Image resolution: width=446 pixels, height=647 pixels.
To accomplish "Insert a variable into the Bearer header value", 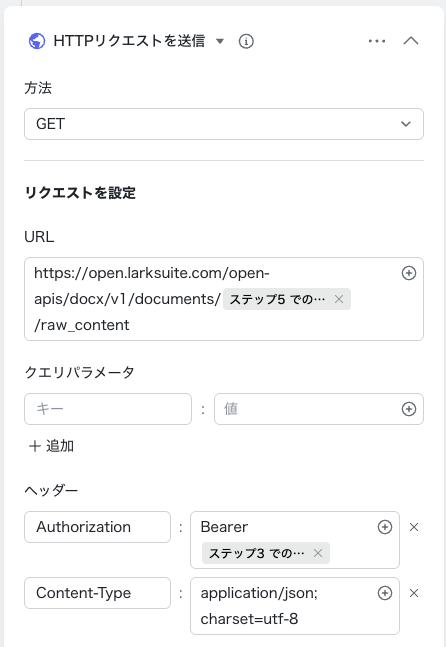I will [385, 527].
